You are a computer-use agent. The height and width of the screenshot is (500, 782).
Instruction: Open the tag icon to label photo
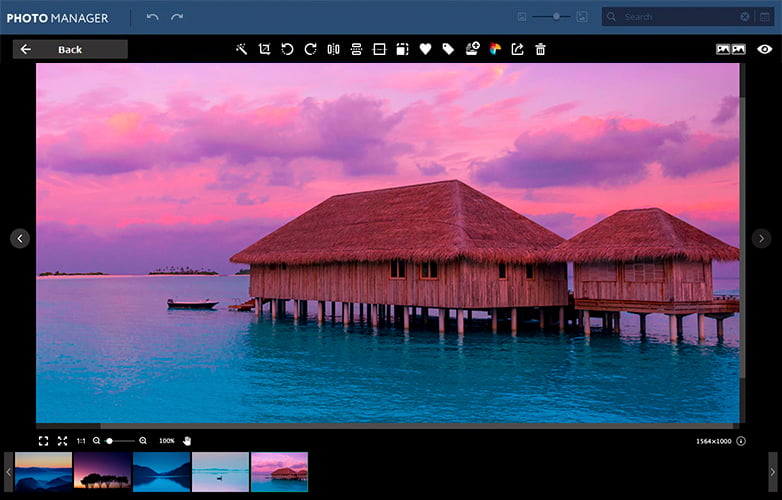(448, 49)
